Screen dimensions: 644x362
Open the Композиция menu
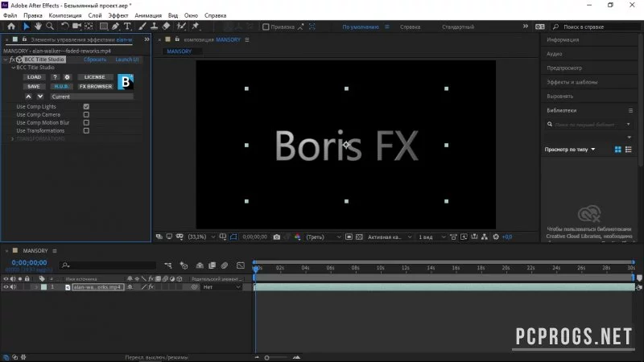(65, 15)
